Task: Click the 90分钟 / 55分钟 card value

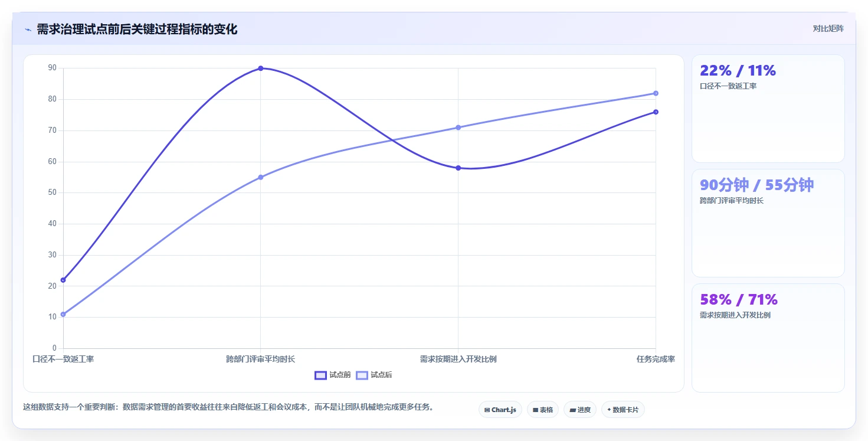Action: click(x=756, y=185)
